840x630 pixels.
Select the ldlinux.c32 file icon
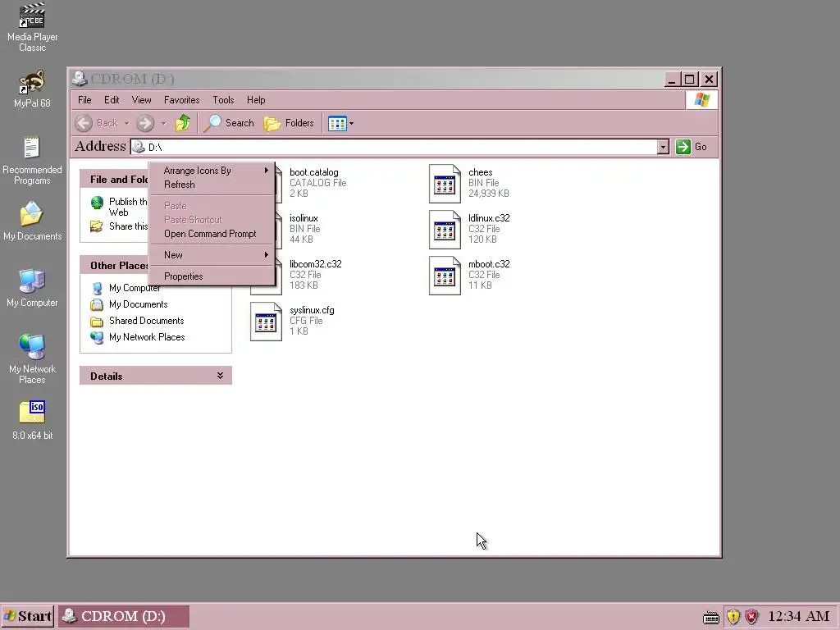(x=445, y=230)
